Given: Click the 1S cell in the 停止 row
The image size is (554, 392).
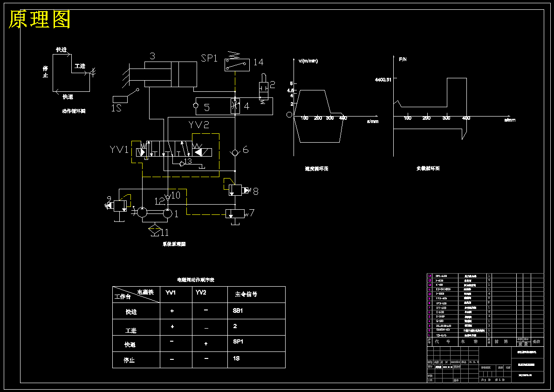Looking at the screenshot, I should tap(236, 358).
